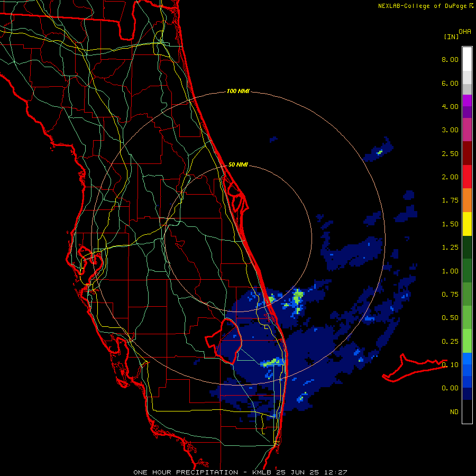Select the 1.75 legend value
This screenshot has height=476, width=476.
450,200
